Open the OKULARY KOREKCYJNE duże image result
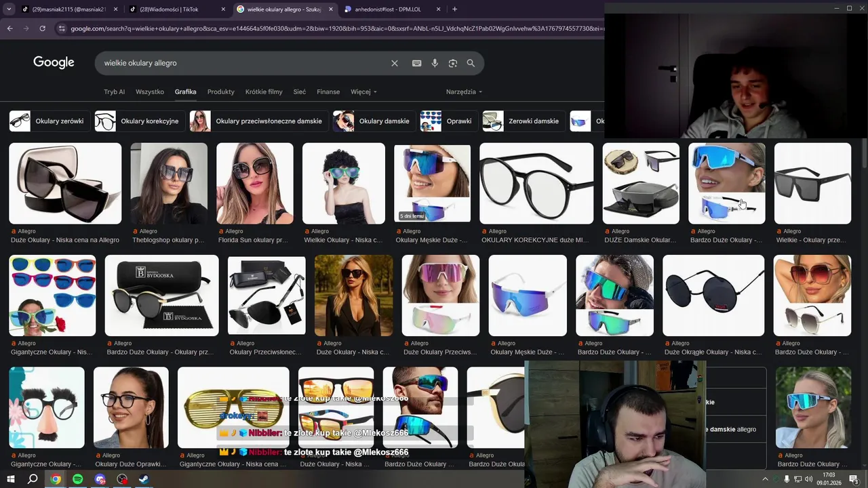The image size is (868, 488). point(536,183)
